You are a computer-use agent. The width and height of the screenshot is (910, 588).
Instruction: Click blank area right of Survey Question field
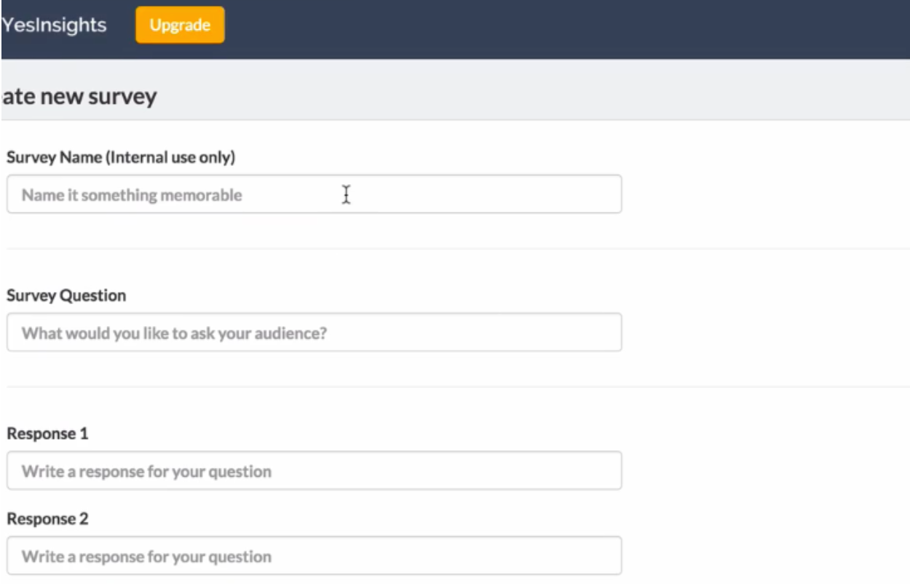764,333
